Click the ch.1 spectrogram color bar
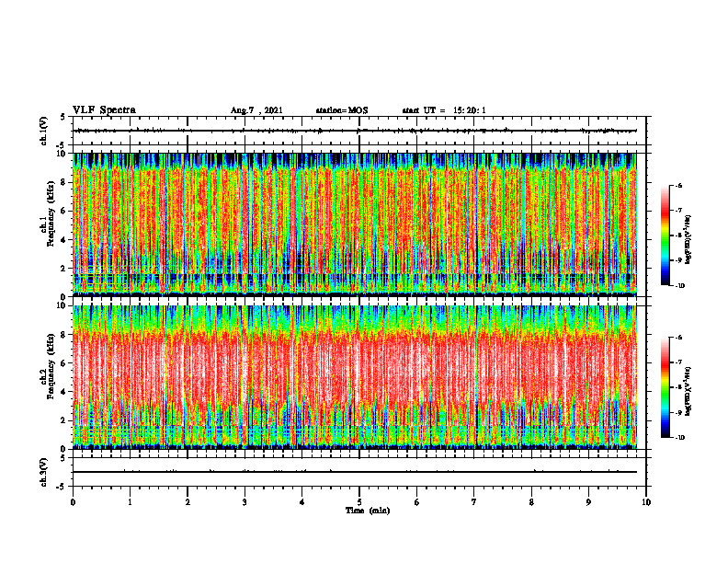 coord(665,236)
